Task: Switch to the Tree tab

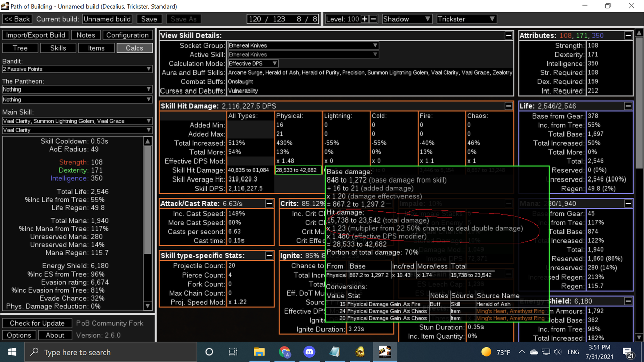Action: pyautogui.click(x=20, y=48)
